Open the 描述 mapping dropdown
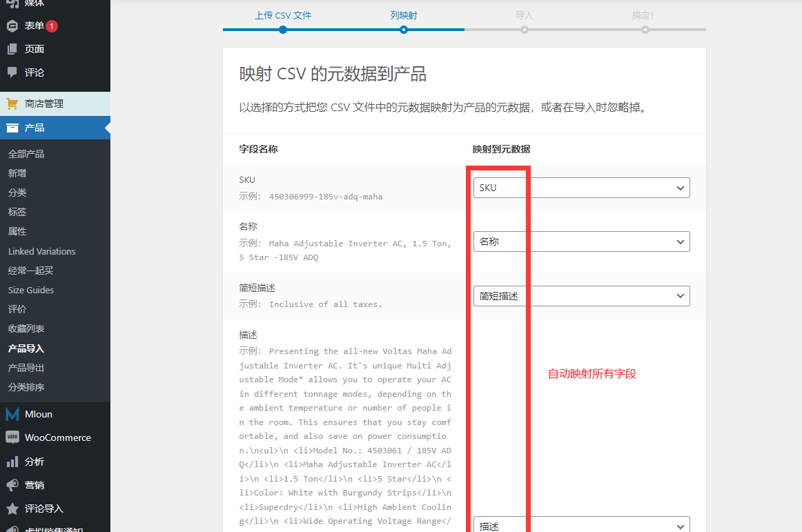 tap(582, 525)
